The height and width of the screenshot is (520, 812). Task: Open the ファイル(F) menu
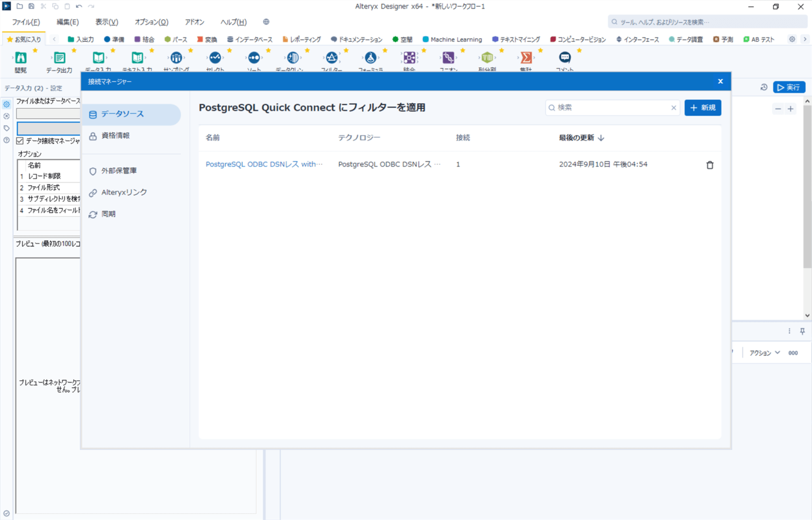26,22
